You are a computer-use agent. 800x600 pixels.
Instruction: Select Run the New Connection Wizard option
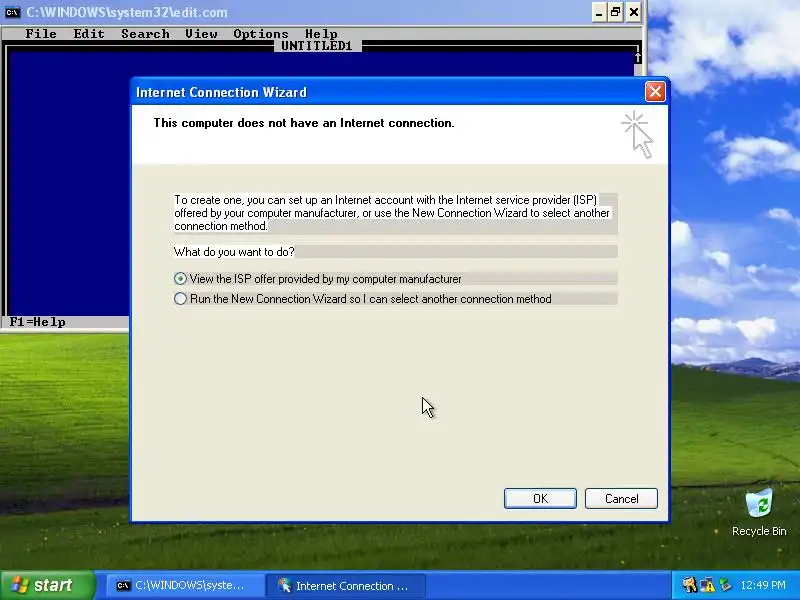pos(180,298)
